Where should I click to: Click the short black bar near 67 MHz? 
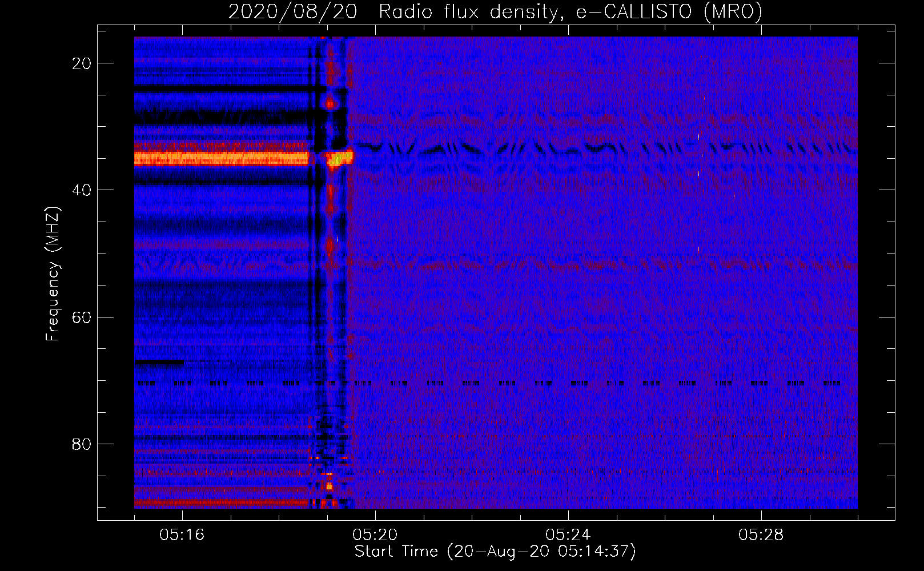click(x=159, y=362)
